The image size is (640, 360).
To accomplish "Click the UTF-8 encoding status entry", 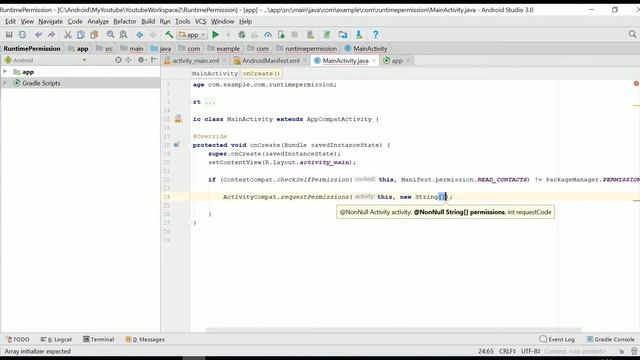I will click(531, 351).
